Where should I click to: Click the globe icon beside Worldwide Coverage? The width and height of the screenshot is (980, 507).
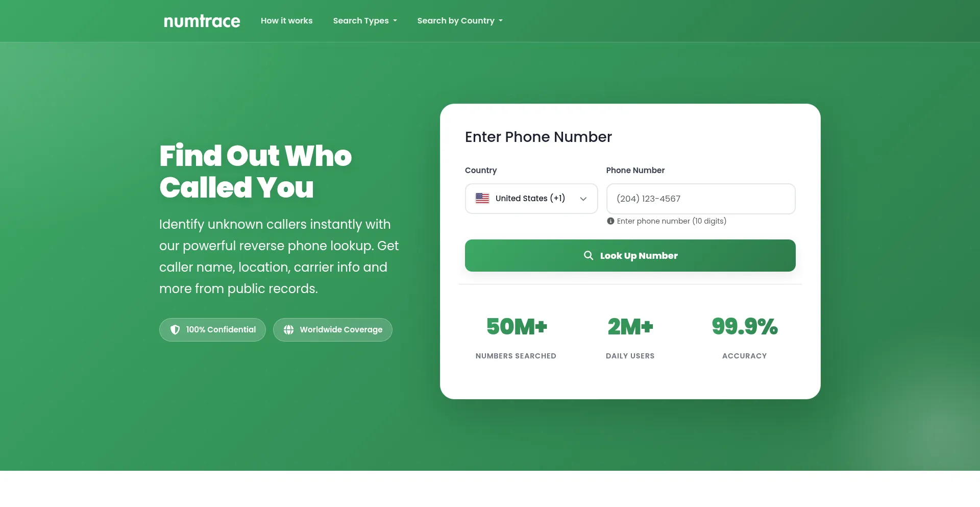click(x=289, y=330)
